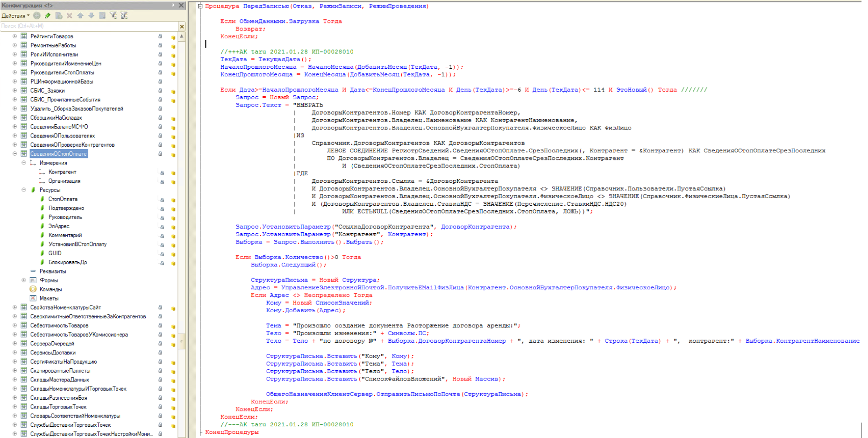Open the Действия menu

(x=15, y=15)
